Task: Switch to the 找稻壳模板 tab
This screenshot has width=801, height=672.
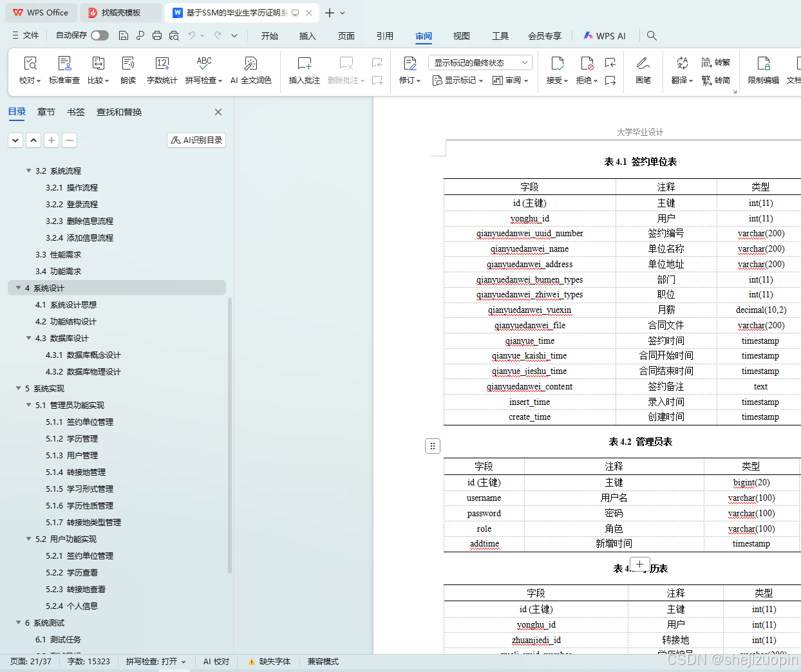Action: point(121,13)
